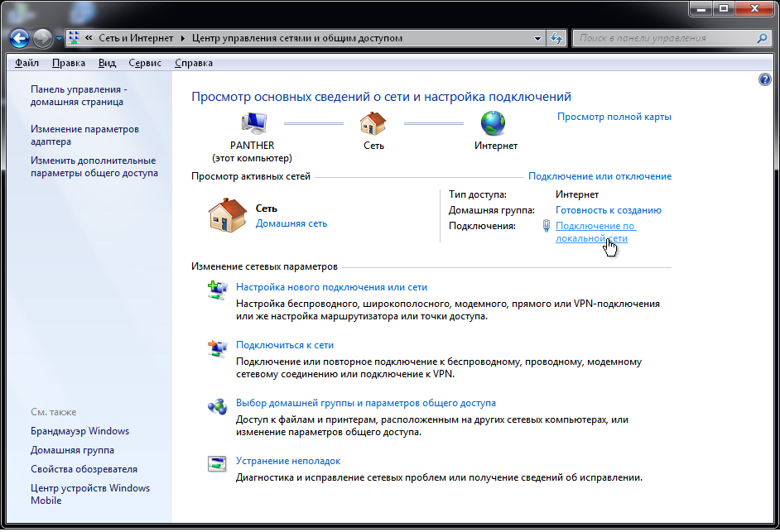Click the large home network house icon
780x532 pixels.
point(226,215)
